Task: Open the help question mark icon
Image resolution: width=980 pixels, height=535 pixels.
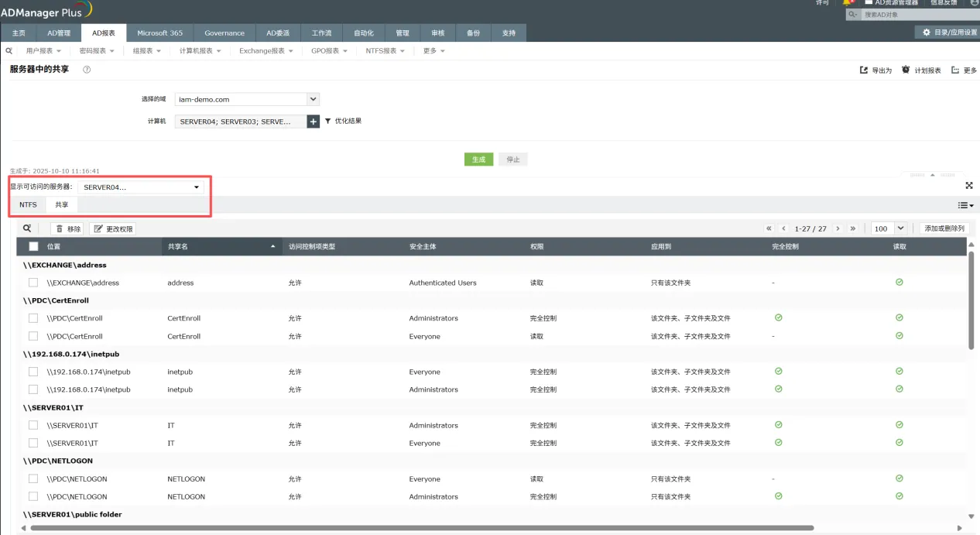Action: (x=87, y=70)
